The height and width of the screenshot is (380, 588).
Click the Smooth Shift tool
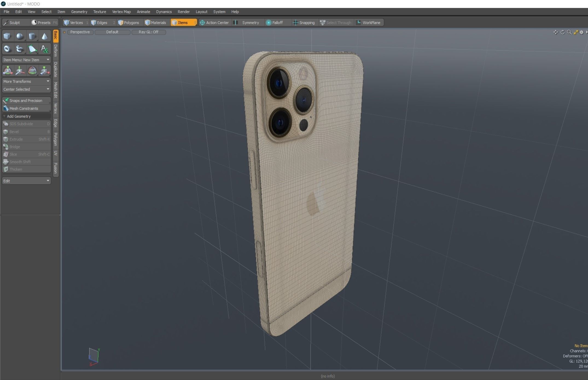(26, 162)
